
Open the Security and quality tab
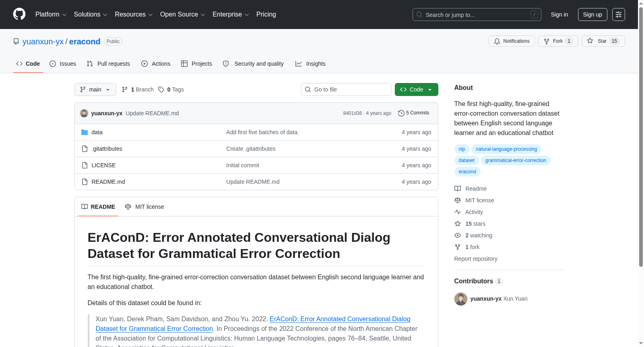pos(253,64)
